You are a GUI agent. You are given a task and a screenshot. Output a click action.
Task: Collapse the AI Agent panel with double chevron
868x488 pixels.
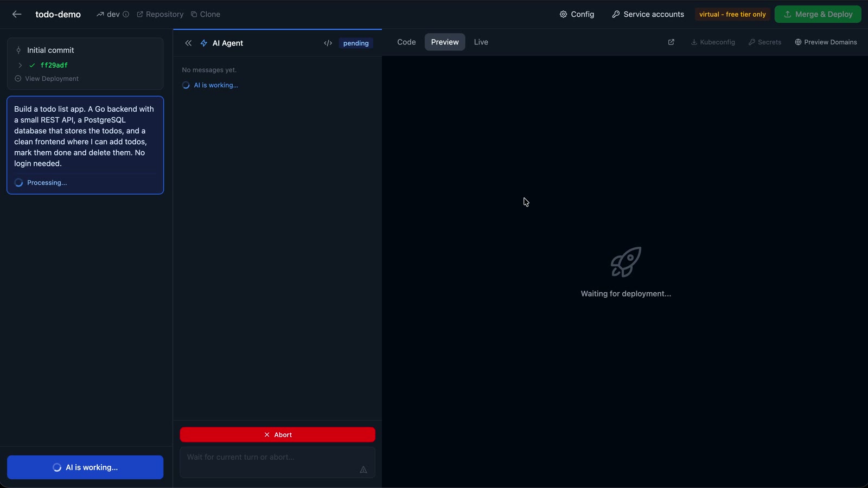coord(188,43)
